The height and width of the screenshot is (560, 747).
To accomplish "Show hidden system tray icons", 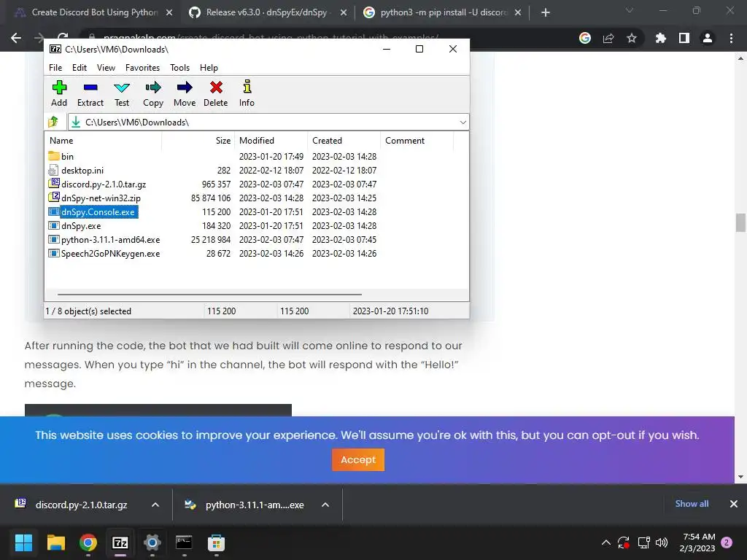I will click(606, 542).
